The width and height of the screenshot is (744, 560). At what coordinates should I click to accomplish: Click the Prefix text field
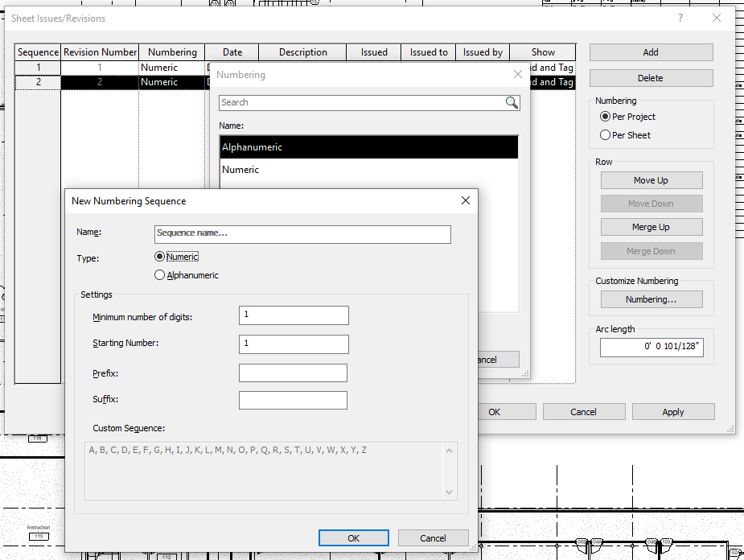pos(293,373)
